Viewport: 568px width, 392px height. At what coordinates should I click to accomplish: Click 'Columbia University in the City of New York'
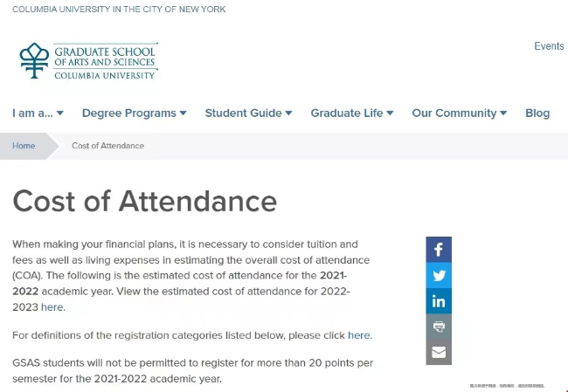(x=119, y=10)
